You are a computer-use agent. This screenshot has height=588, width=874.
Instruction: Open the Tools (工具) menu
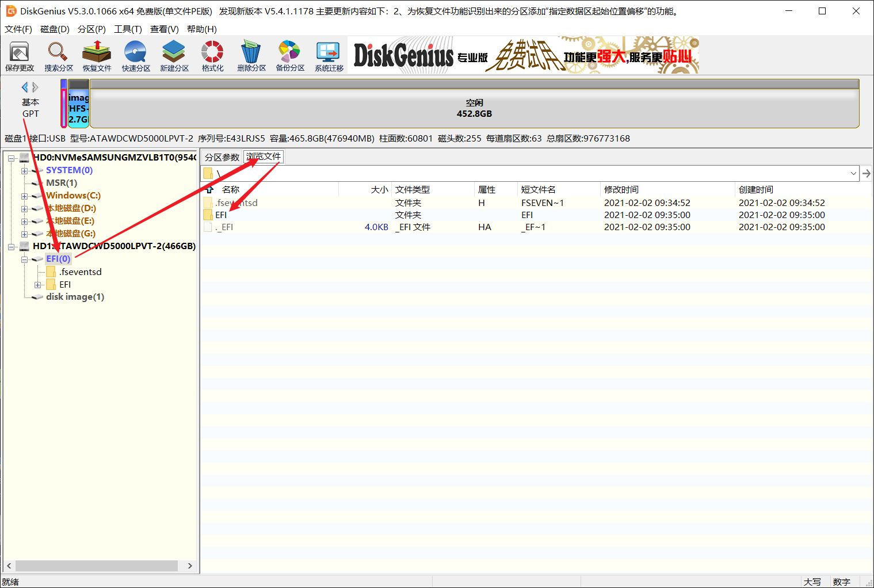coord(128,29)
